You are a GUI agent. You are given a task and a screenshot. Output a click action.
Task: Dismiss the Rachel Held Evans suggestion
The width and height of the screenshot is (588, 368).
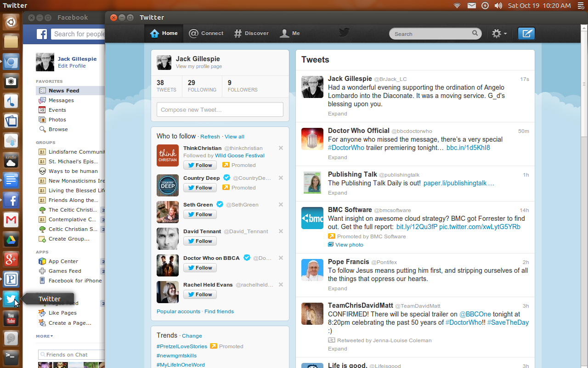pyautogui.click(x=281, y=285)
